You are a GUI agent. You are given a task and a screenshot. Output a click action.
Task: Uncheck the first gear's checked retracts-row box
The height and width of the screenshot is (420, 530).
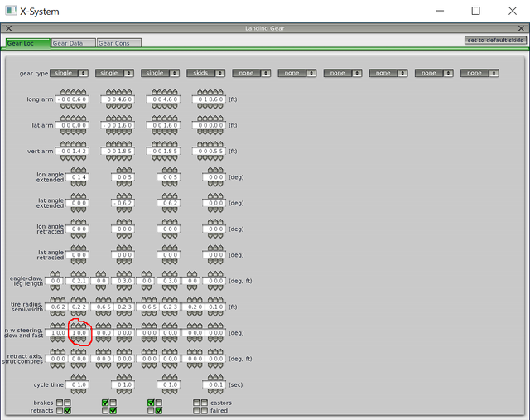point(68,411)
